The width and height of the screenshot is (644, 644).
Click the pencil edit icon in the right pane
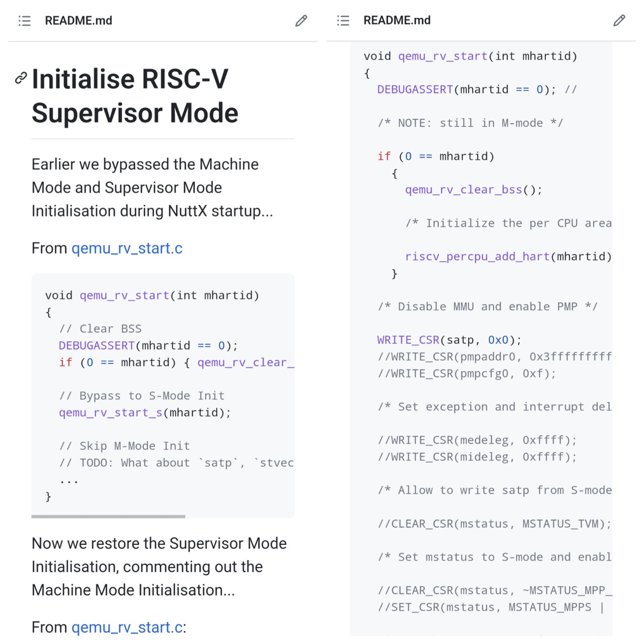click(619, 21)
